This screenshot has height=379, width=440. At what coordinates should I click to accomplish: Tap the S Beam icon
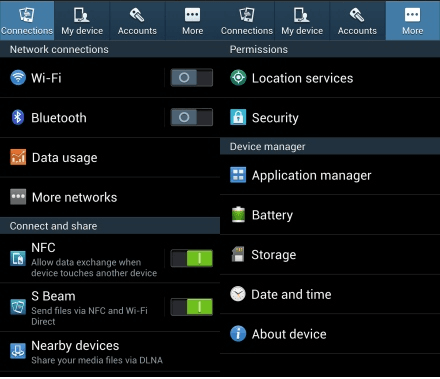18,307
